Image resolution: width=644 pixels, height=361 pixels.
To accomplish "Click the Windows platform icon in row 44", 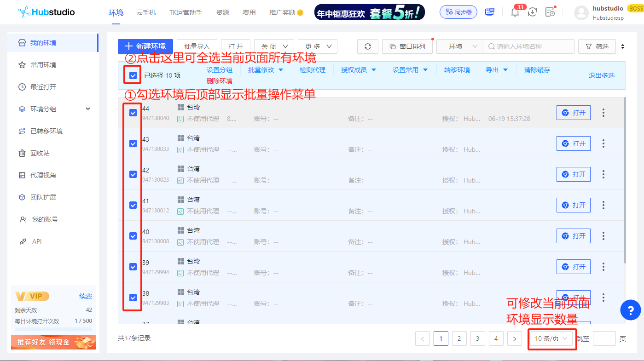I will (x=180, y=107).
